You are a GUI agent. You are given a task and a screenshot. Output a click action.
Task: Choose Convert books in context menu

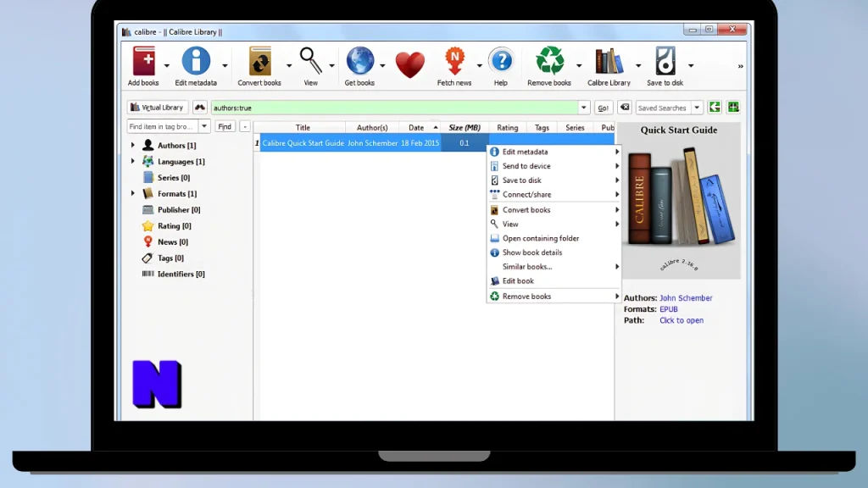(553, 210)
